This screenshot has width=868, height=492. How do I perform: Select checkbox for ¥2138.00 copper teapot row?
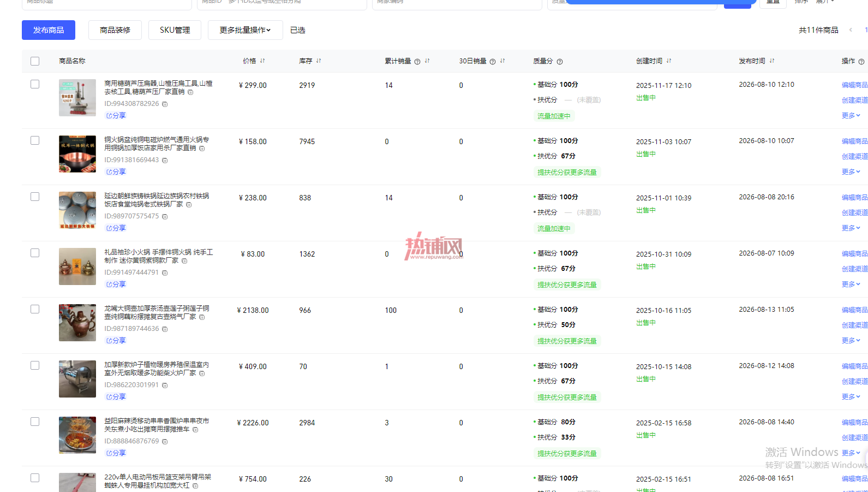35,309
